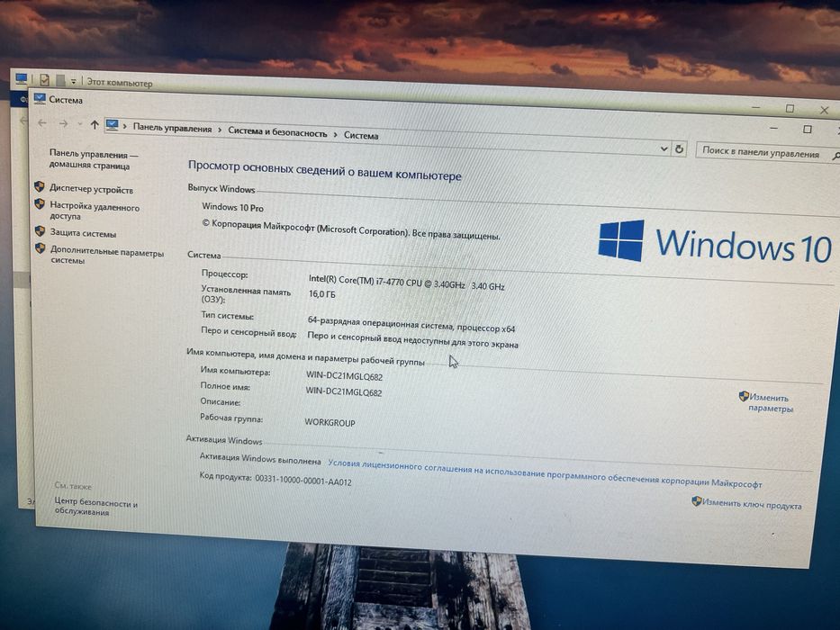840x630 pixels.
Task: Click shield icon beside 'Изменить параметры'
Action: [x=744, y=396]
